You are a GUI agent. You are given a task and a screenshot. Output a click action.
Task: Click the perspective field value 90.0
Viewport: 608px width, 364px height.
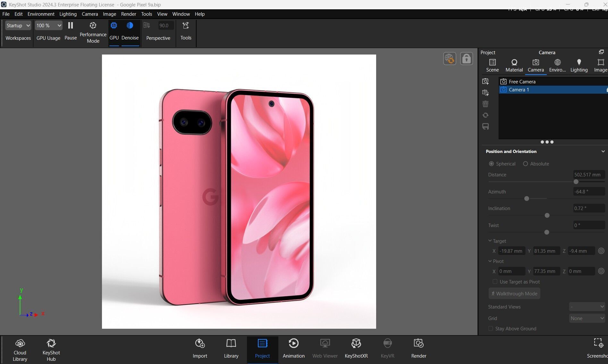[x=165, y=25]
